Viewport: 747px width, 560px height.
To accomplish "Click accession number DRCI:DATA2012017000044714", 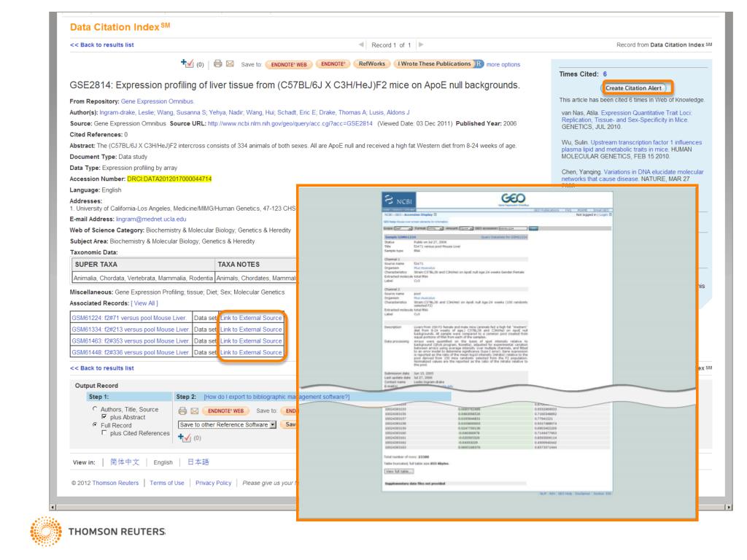I will pyautogui.click(x=169, y=179).
